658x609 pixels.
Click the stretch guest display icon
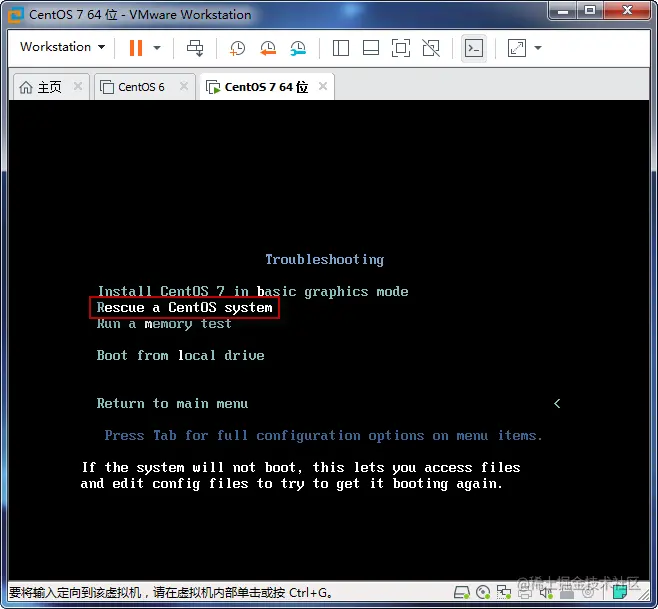[517, 48]
